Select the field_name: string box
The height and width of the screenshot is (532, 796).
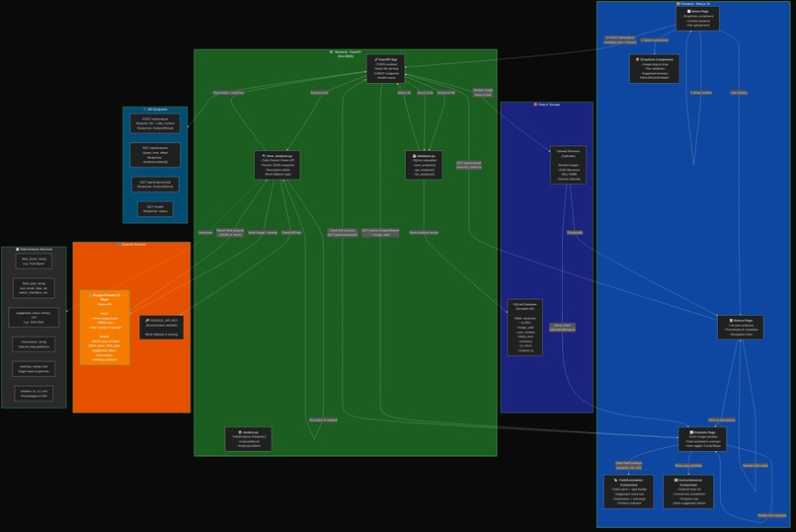tap(34, 262)
